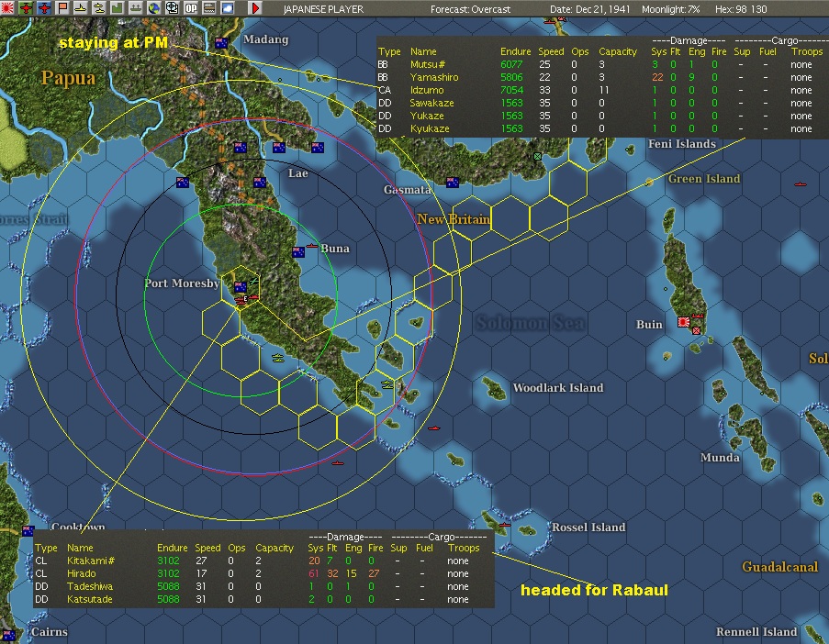Open the red plane on blue toolbar icon

44,8
